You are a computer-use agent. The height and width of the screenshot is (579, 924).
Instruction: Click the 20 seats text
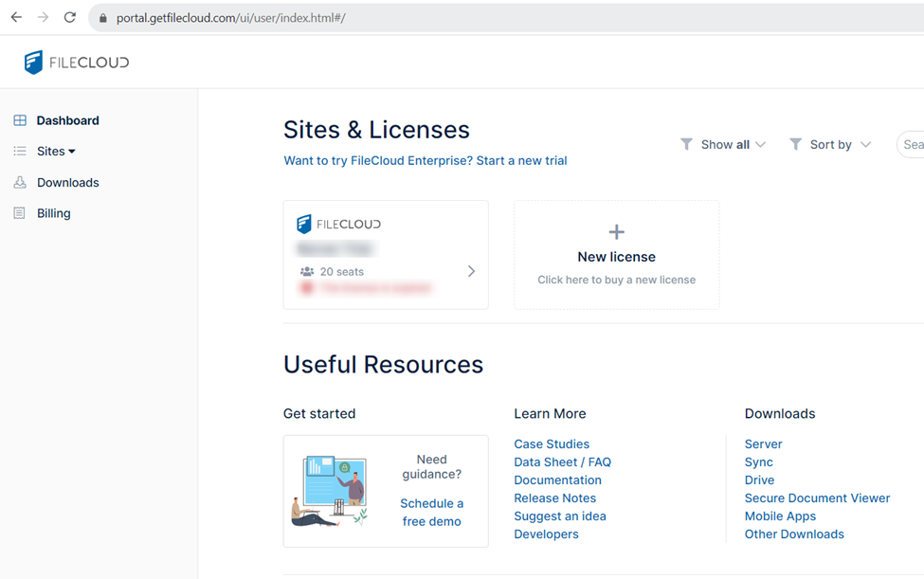coord(342,272)
